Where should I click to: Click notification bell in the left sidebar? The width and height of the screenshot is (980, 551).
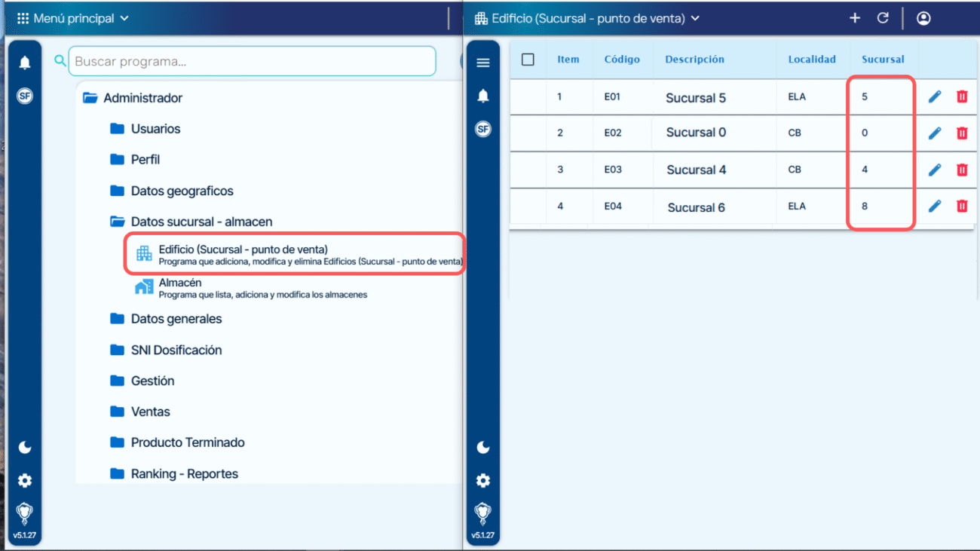[x=25, y=63]
